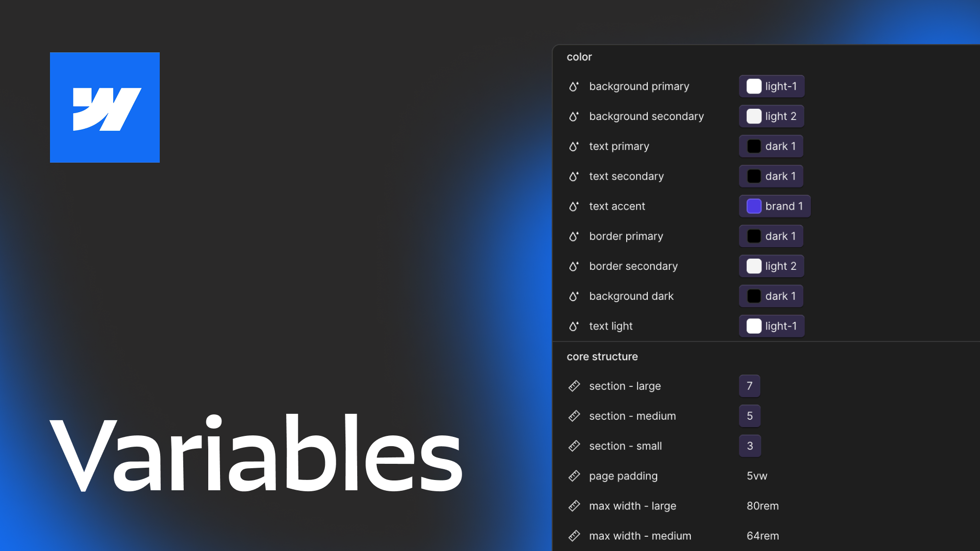Toggle visibility of border secondary variable
The width and height of the screenshot is (980, 551).
[x=574, y=265]
